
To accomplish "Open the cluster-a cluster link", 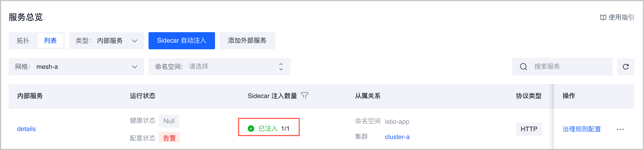I will pos(397,137).
